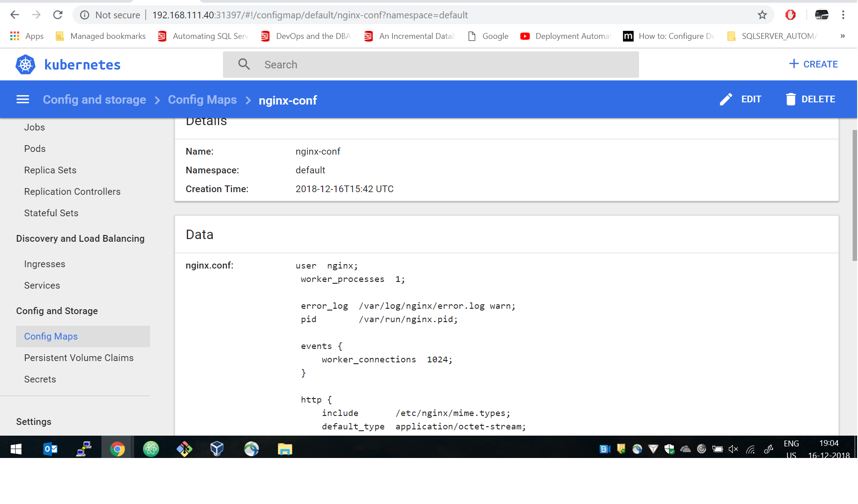Navigate to Ingresses section

(44, 263)
